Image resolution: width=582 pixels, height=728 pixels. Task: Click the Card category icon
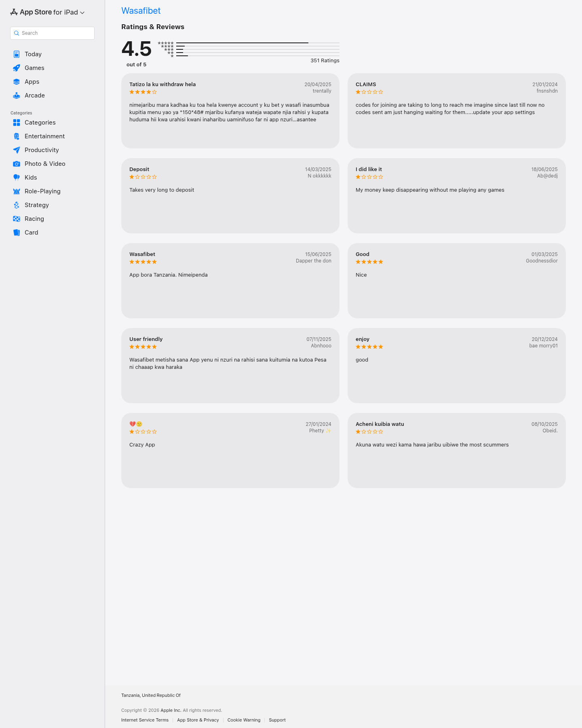[17, 233]
